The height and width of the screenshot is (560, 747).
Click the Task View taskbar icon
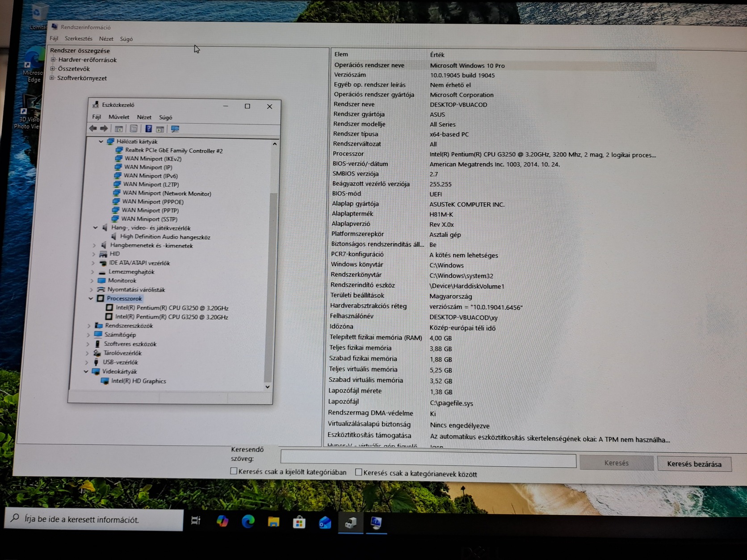[x=196, y=520]
